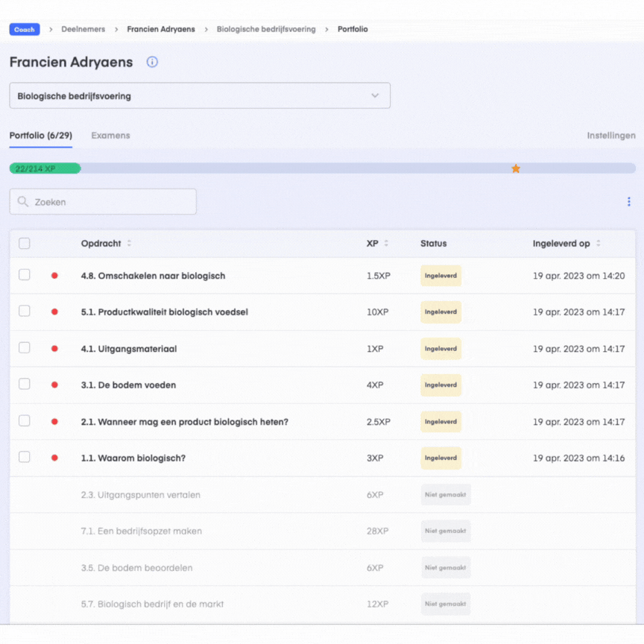Click the Ingeleverd badge for 3.1. De bodem voeden
Screen dimensions: 644x644
[441, 385]
